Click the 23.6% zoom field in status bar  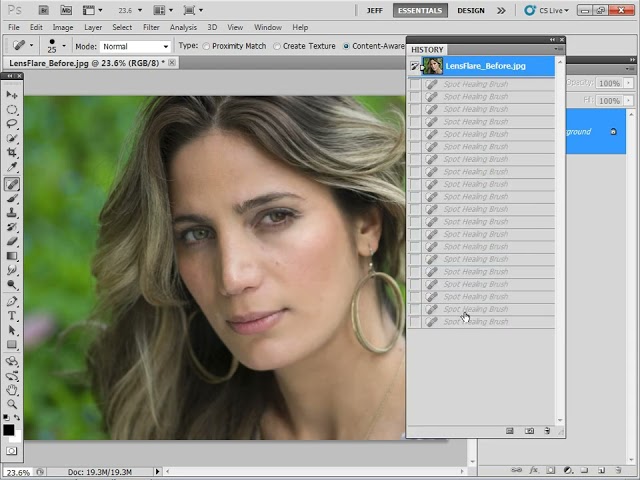pos(18,473)
